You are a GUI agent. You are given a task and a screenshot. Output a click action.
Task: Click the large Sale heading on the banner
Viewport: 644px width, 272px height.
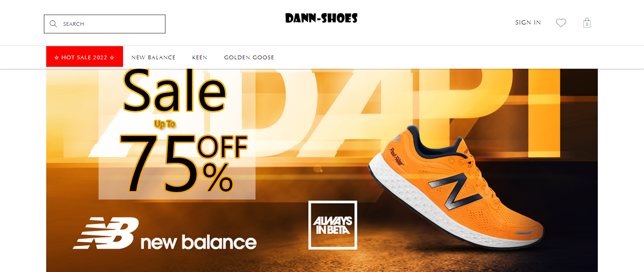pos(174,91)
